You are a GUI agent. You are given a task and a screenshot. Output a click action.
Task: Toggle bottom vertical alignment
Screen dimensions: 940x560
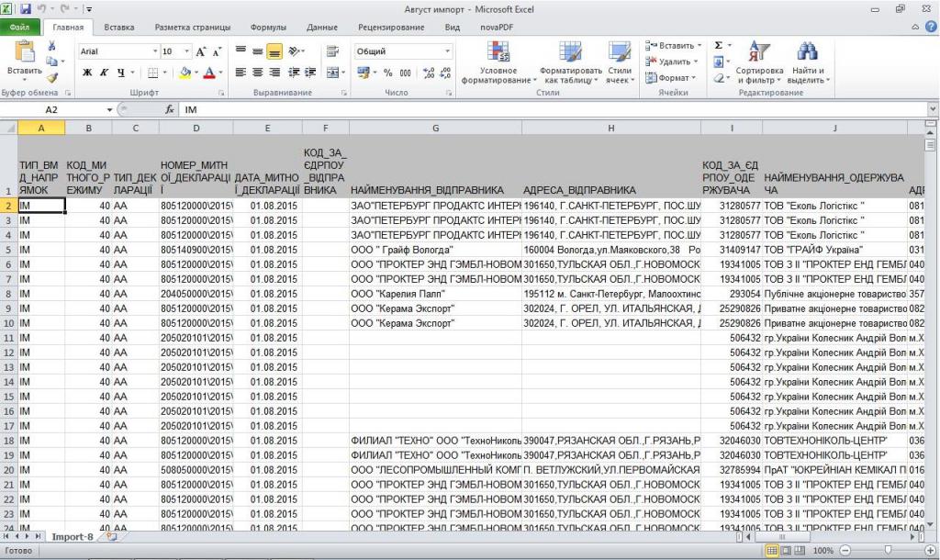274,51
